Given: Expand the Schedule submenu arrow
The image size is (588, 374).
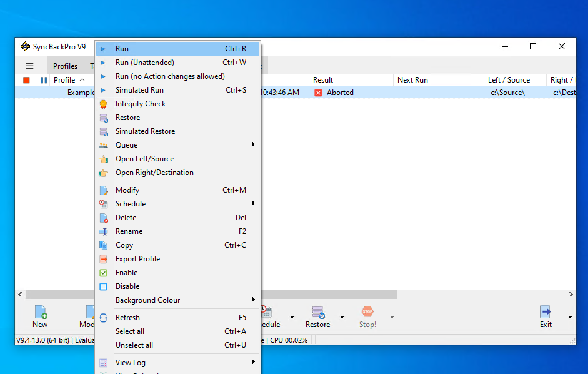Looking at the screenshot, I should pyautogui.click(x=254, y=203).
